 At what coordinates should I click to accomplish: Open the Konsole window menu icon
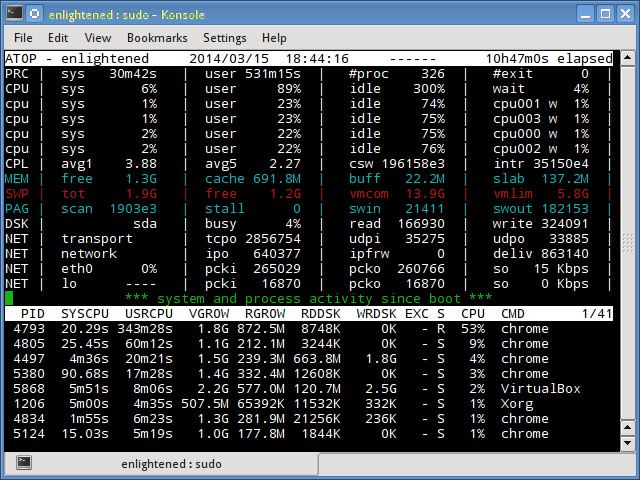(x=13, y=13)
